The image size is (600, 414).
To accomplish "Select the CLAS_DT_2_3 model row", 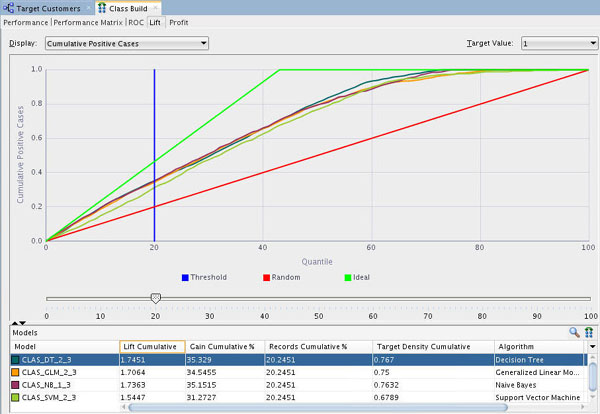I will (297, 360).
